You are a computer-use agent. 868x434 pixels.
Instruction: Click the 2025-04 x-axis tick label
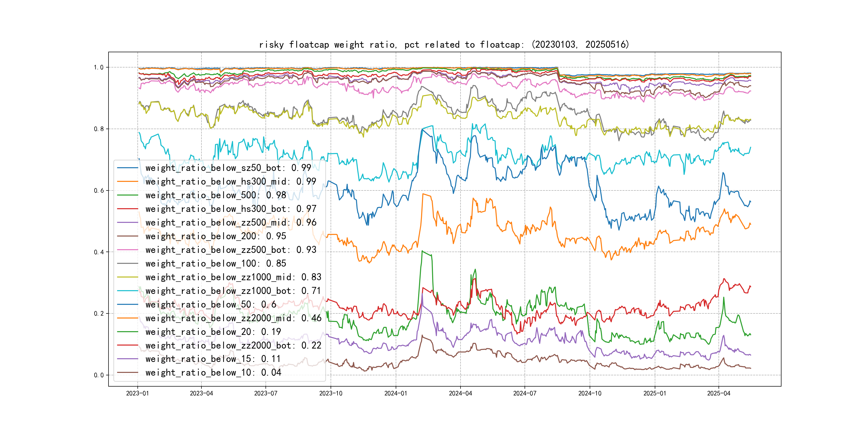(x=719, y=393)
